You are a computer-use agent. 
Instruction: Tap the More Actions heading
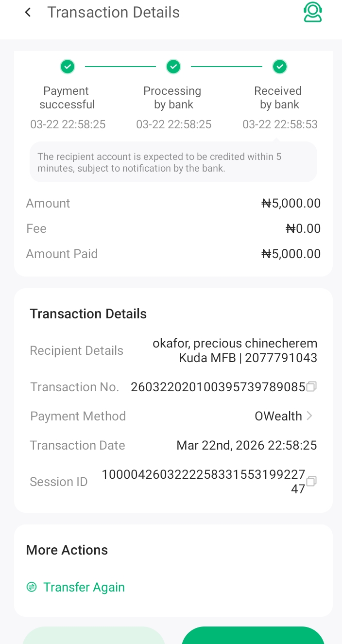67,550
